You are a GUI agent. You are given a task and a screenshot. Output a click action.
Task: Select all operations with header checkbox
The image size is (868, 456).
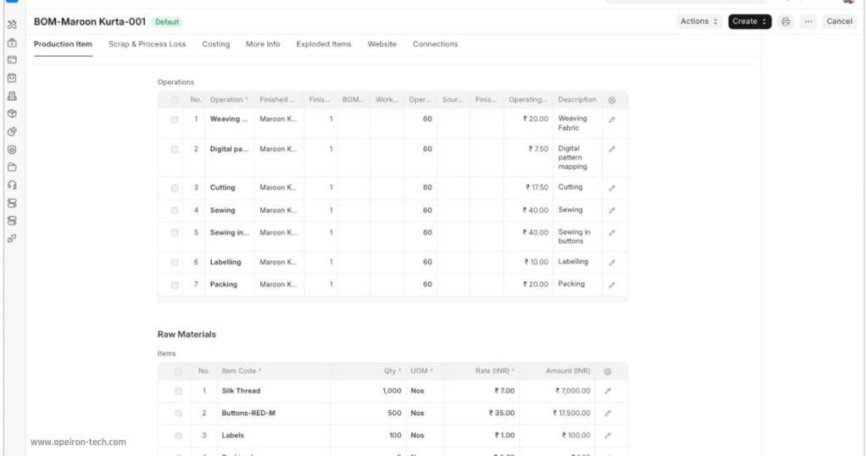(175, 100)
